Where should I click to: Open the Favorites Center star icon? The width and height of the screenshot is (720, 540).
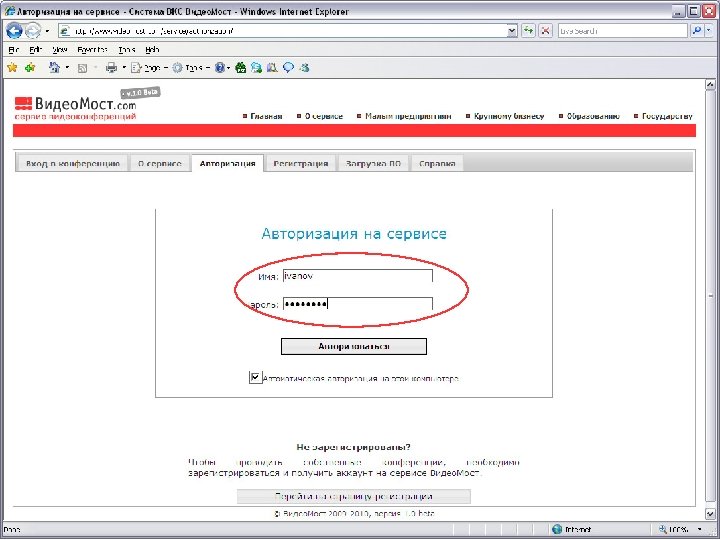click(x=12, y=68)
